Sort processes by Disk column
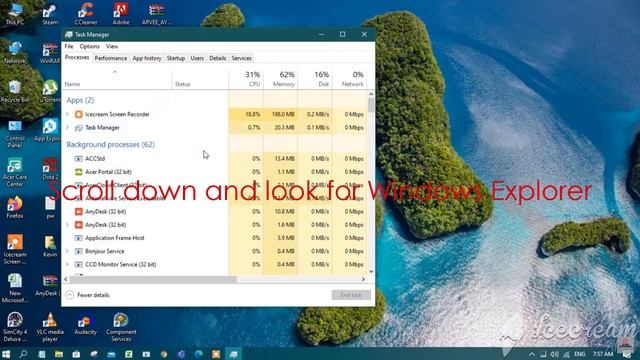Image resolution: width=640 pixels, height=360 pixels. pyautogui.click(x=315, y=79)
